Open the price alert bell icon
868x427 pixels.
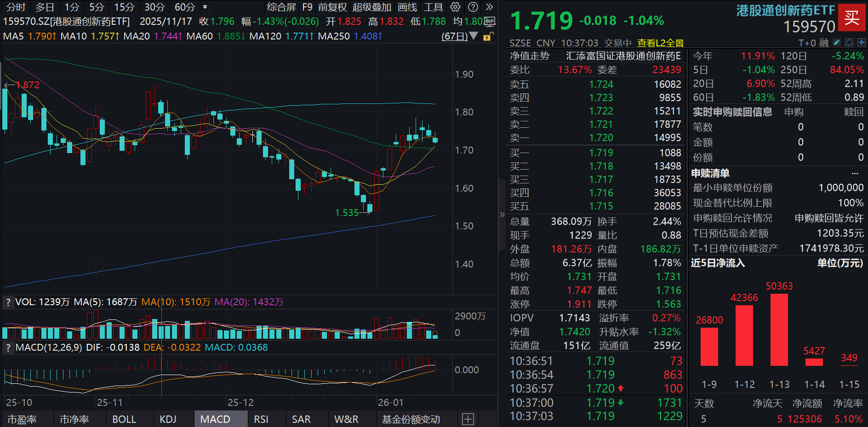(849, 42)
